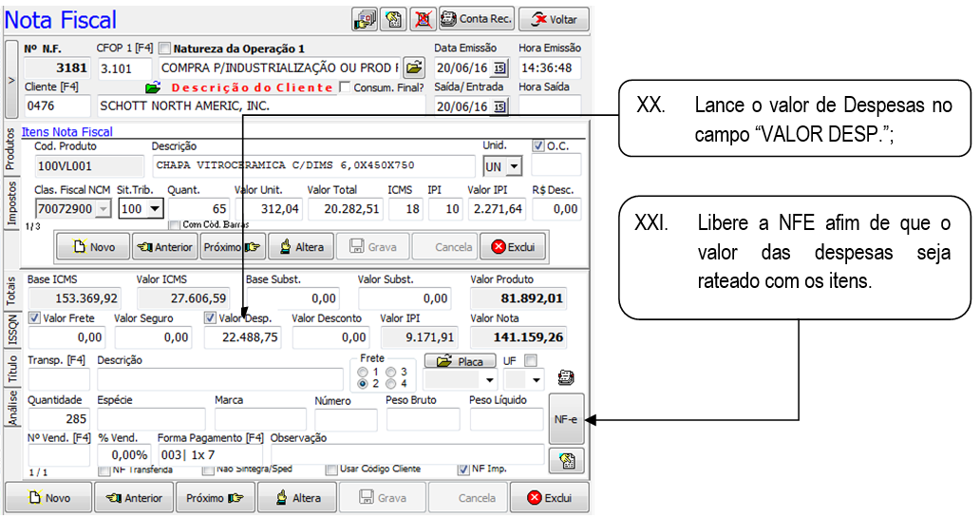Switch to the Impostos side tab
This screenshot has height=518, width=980.
11,203
